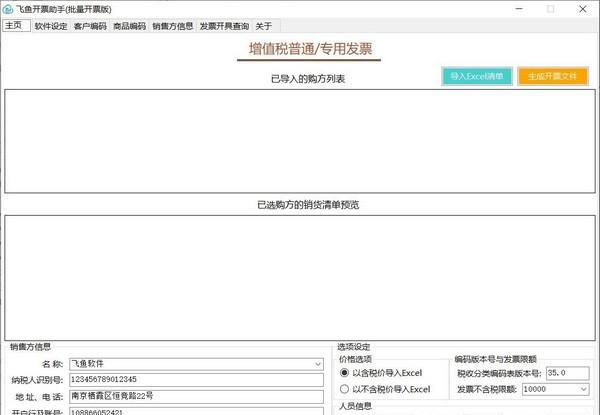Minimize the 飞鱼开票助手 window
The height and width of the screenshot is (415, 600).
coord(519,9)
